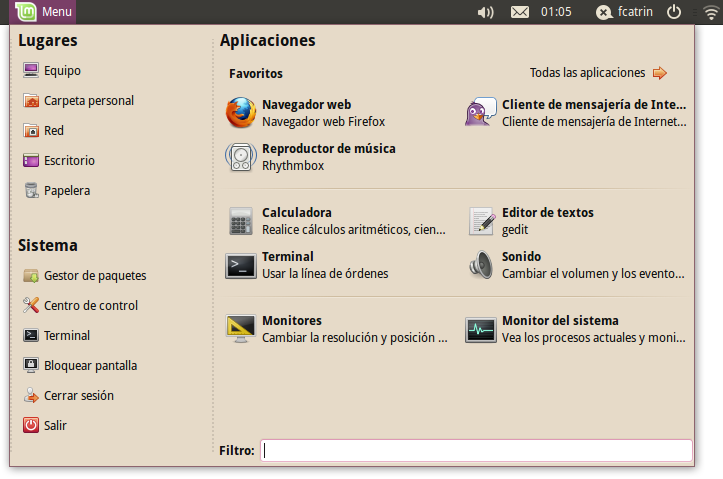Screen dimensions: 723x479
Task: Click the Gestor de paquetes icon
Action: click(31, 276)
